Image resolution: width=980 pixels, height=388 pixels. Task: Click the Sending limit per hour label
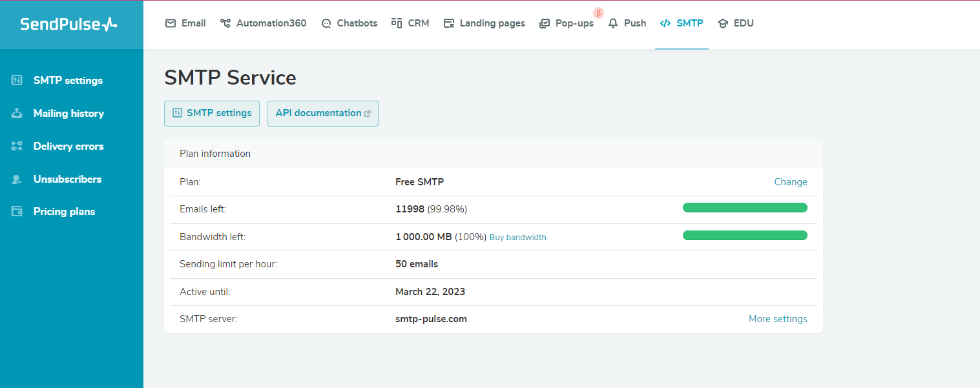tap(228, 264)
